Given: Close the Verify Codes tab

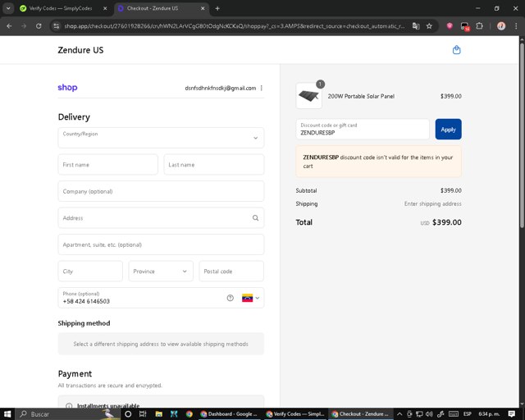Looking at the screenshot, I should click(x=105, y=8).
